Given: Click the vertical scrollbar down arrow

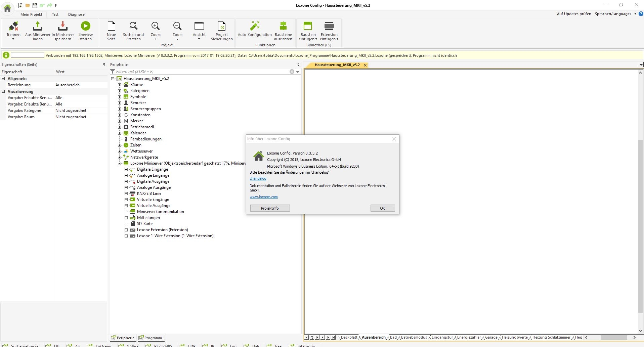Looking at the screenshot, I should [641, 331].
